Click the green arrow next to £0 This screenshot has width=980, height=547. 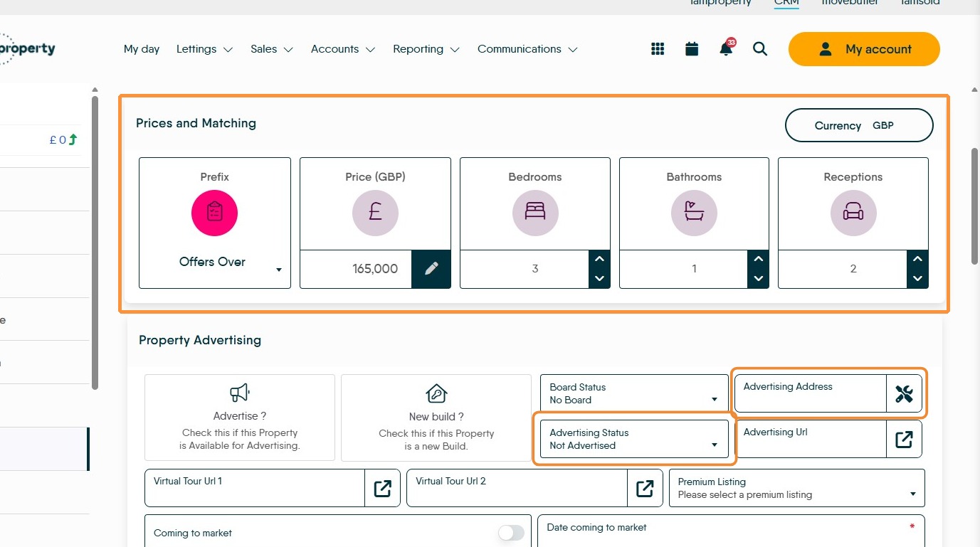point(73,140)
